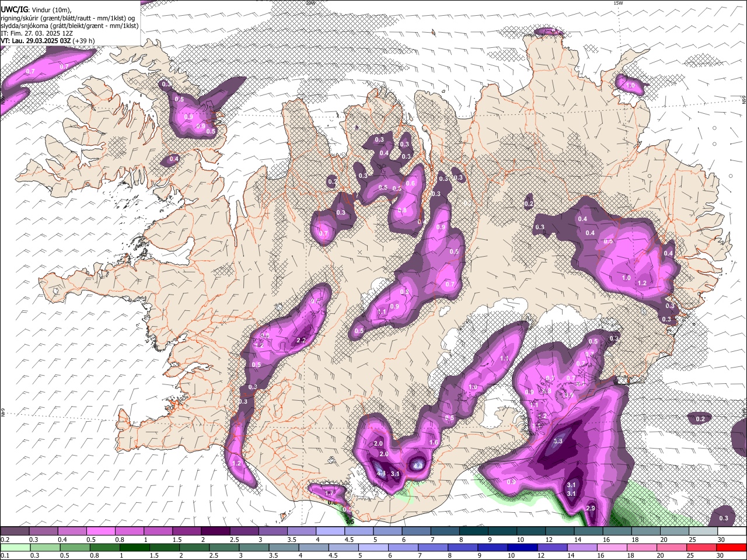Click the upper legend swatch between 9 and 10
Viewport: 747px width, 560px height.
(x=502, y=531)
